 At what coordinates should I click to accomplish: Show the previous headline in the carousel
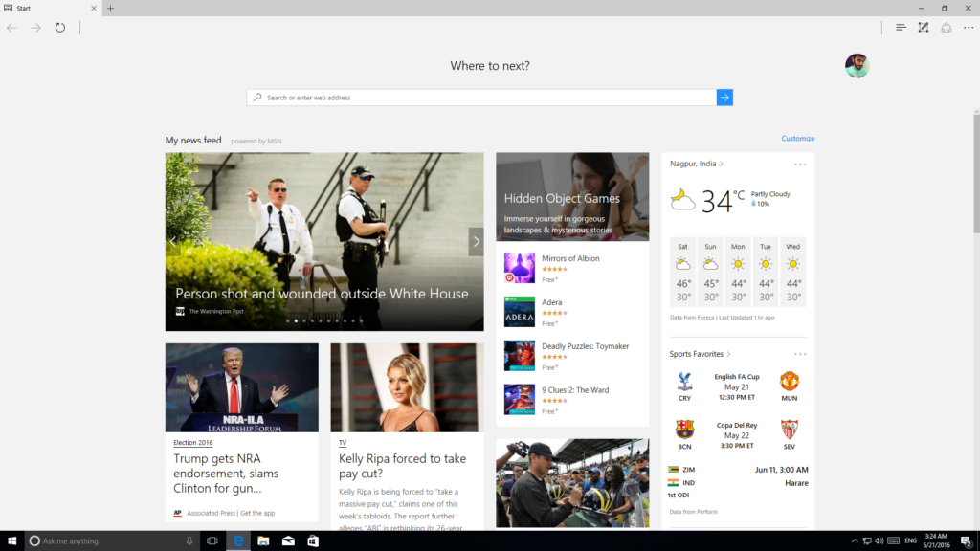coord(173,242)
